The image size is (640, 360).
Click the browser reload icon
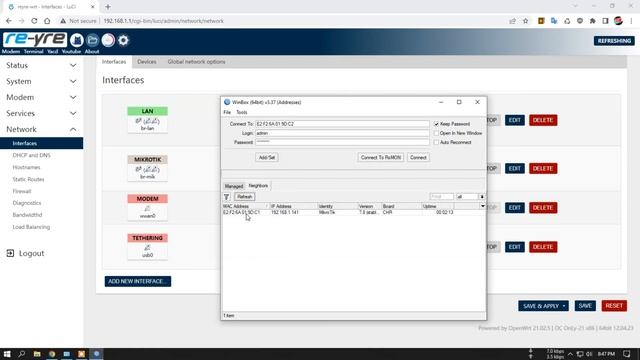tap(34, 21)
